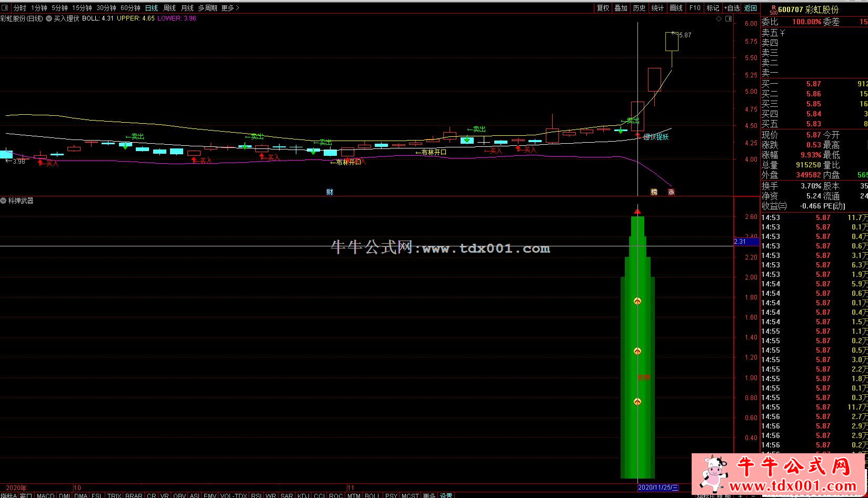Select VOL-TDX indicator tab
The width and height of the screenshot is (868, 498).
point(234,495)
